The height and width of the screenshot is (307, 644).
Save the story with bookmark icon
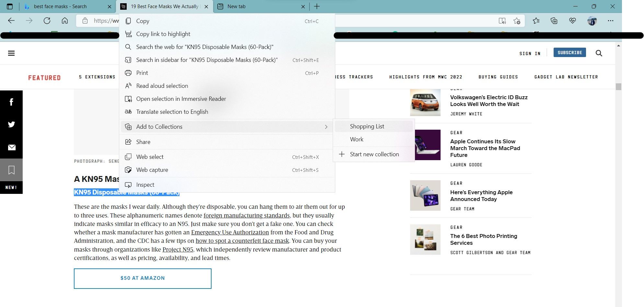[x=11, y=170]
